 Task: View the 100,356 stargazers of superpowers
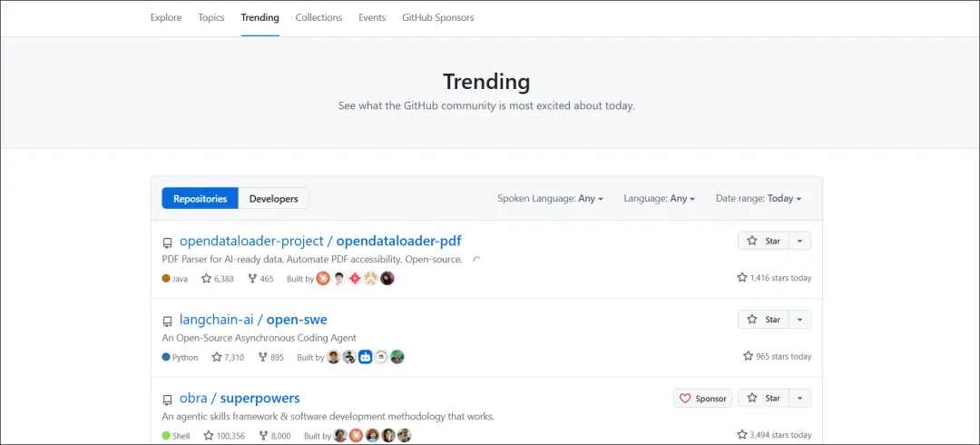[225, 435]
